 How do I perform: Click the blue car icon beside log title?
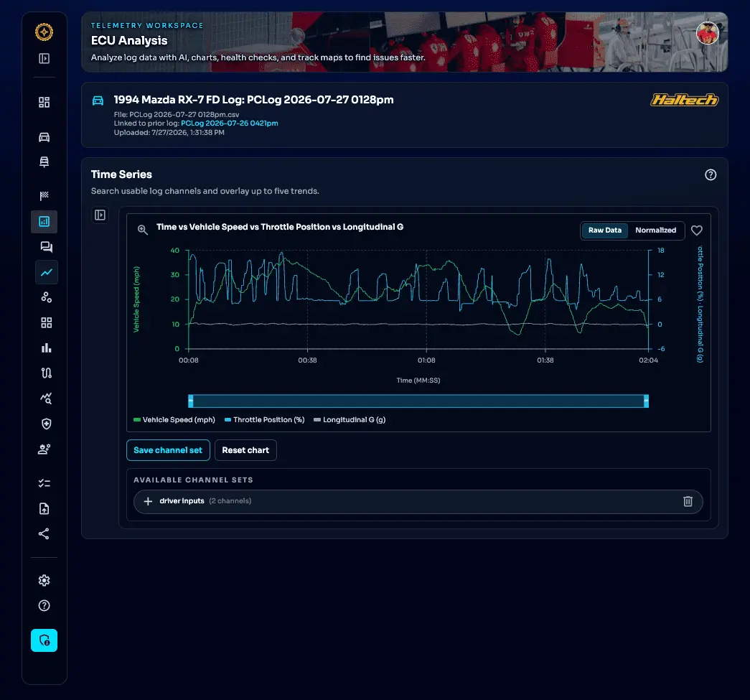[x=98, y=101]
